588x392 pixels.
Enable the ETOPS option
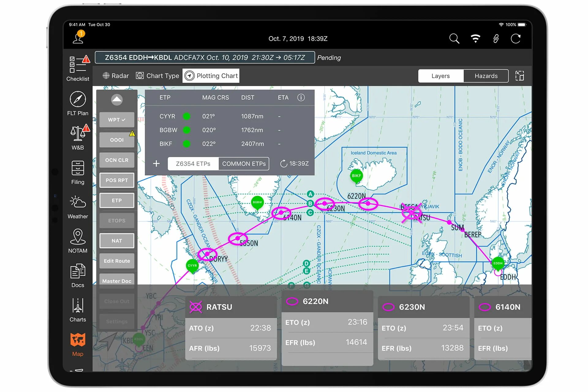[117, 220]
